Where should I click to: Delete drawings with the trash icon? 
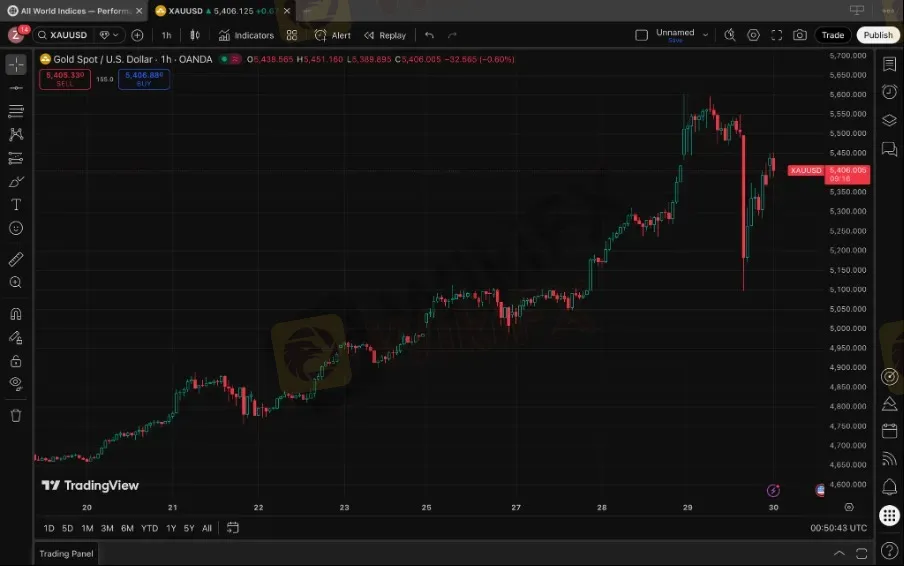(16, 415)
